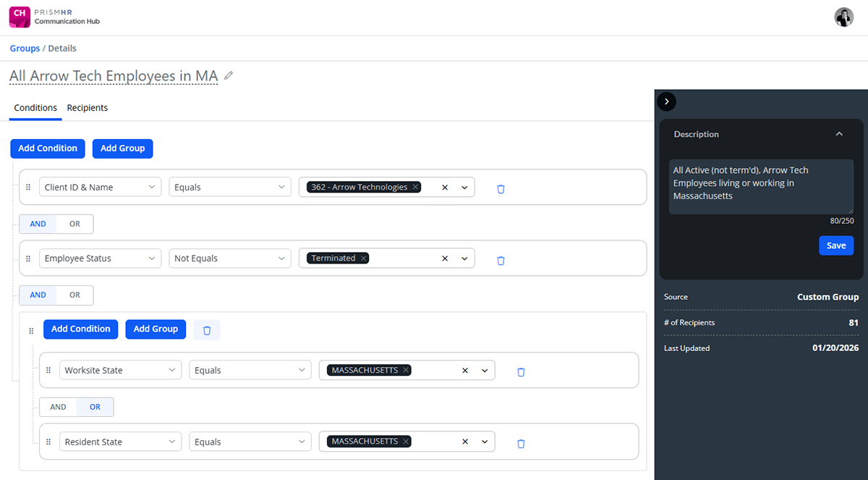Go back via Groups breadcrumb link

(25, 49)
